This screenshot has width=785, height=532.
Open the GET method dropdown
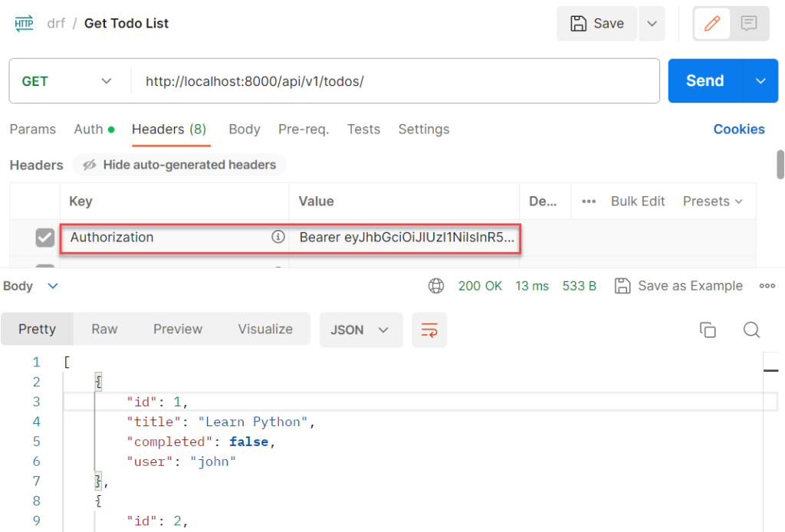pyautogui.click(x=67, y=81)
